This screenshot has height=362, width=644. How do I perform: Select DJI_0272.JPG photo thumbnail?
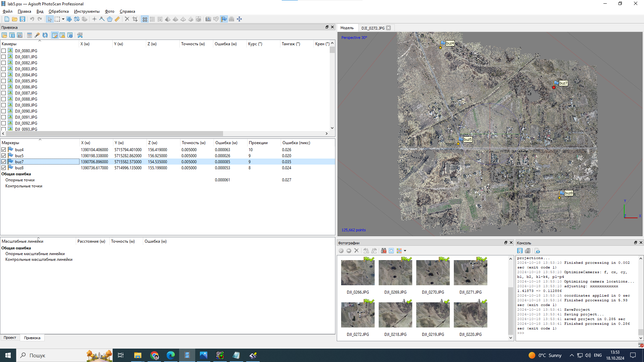(x=358, y=315)
